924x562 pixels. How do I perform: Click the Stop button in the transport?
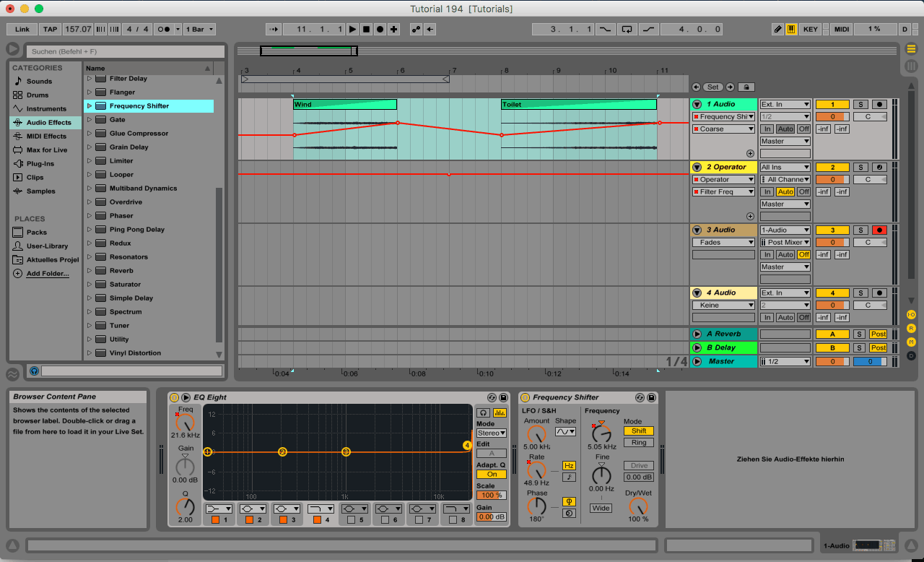point(366,30)
